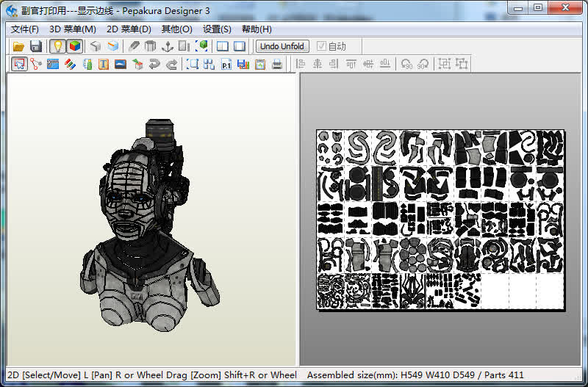The height and width of the screenshot is (387, 588).
Task: Select the orange T text tool
Action: (x=104, y=64)
